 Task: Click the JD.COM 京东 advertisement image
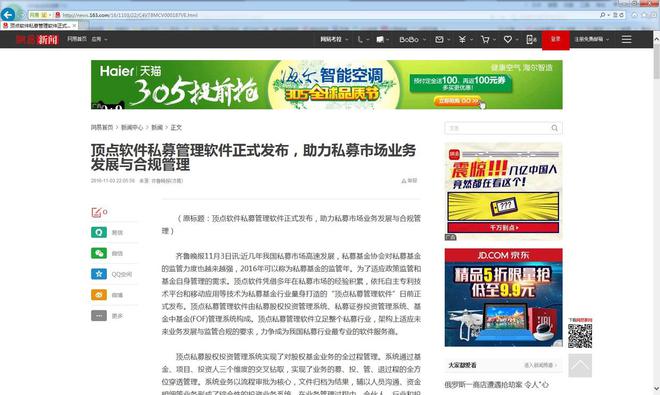click(503, 297)
